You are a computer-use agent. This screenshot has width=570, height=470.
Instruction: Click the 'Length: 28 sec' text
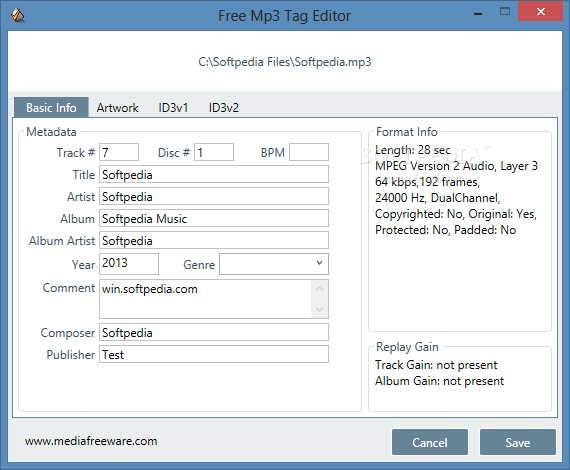coord(413,150)
